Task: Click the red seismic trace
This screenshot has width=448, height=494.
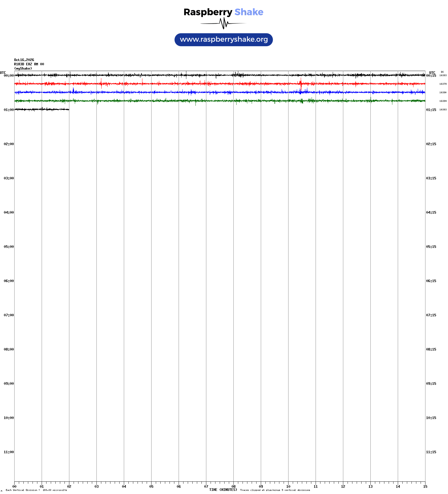Action: [x=220, y=84]
